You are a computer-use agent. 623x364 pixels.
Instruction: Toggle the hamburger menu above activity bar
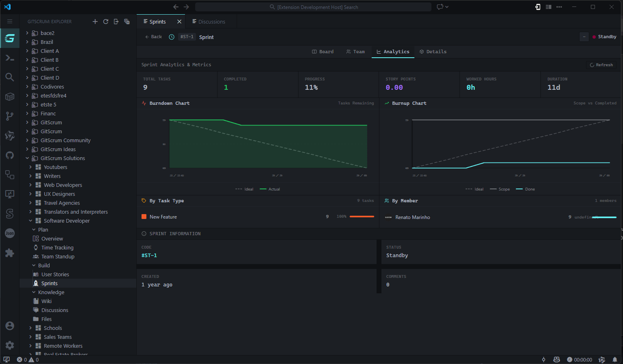pyautogui.click(x=10, y=22)
